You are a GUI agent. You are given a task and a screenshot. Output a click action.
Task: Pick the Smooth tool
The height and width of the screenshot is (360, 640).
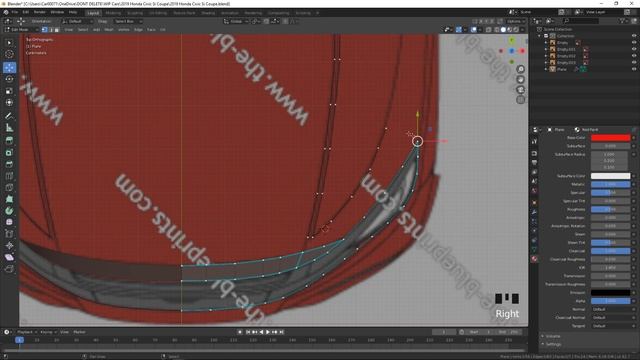point(9,222)
